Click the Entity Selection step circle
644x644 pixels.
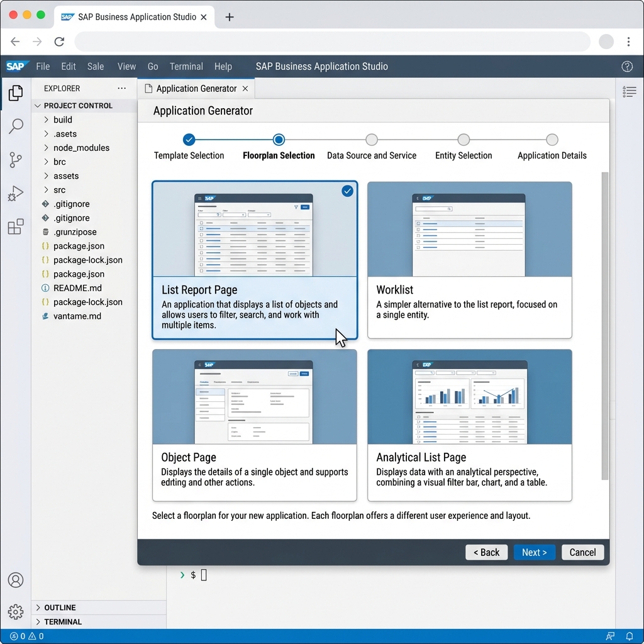[x=464, y=140]
